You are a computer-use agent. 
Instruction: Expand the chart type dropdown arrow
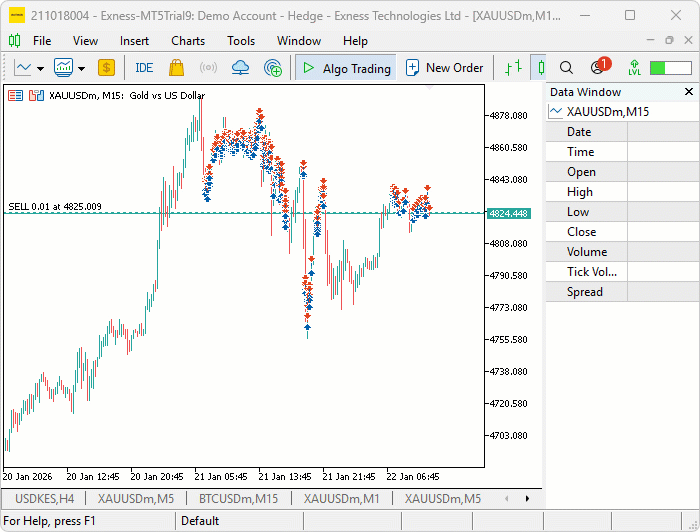tap(41, 69)
